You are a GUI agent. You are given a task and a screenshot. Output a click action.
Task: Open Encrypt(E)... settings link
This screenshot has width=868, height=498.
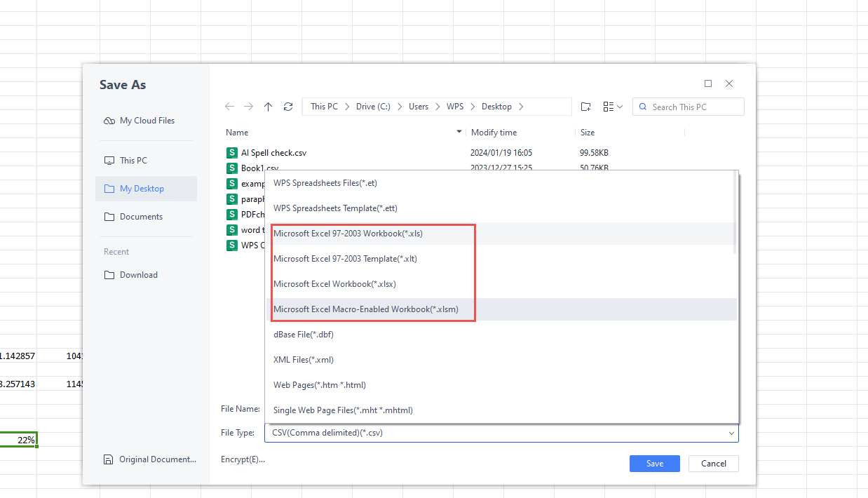242,459
